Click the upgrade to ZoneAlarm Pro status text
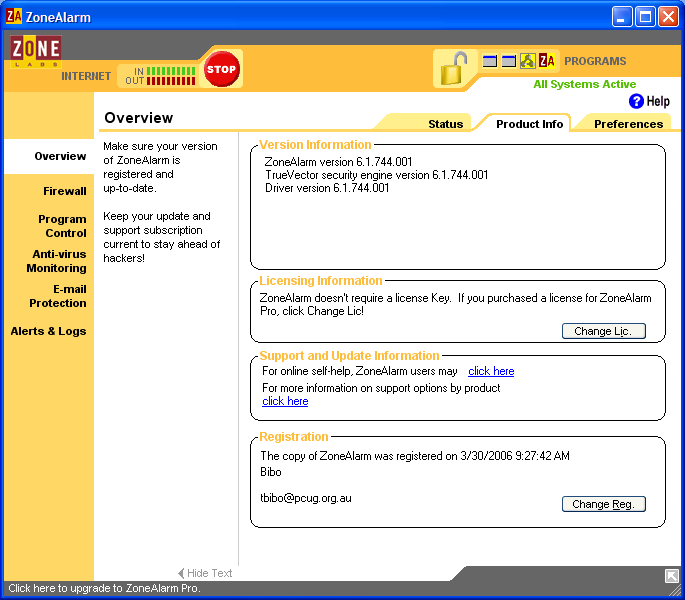This screenshot has height=600, width=685. (x=104, y=588)
